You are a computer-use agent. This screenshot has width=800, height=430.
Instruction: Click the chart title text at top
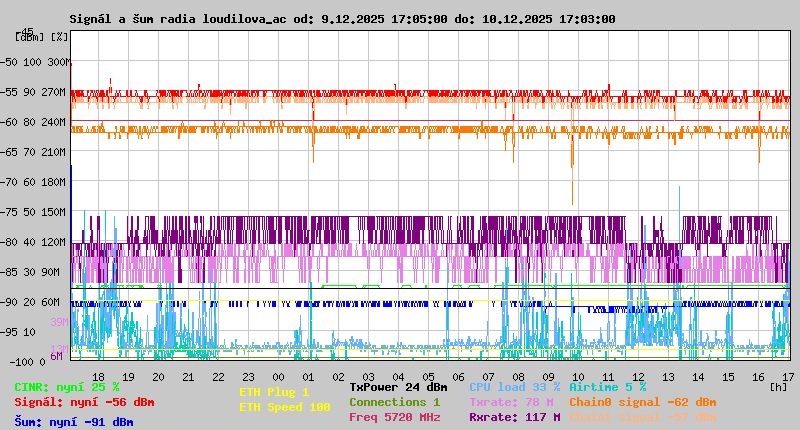tap(342, 19)
